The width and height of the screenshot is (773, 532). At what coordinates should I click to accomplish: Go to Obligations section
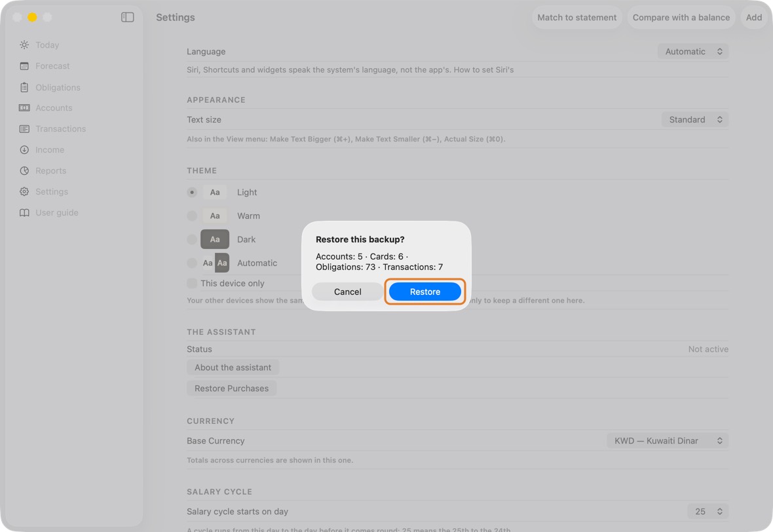point(58,87)
